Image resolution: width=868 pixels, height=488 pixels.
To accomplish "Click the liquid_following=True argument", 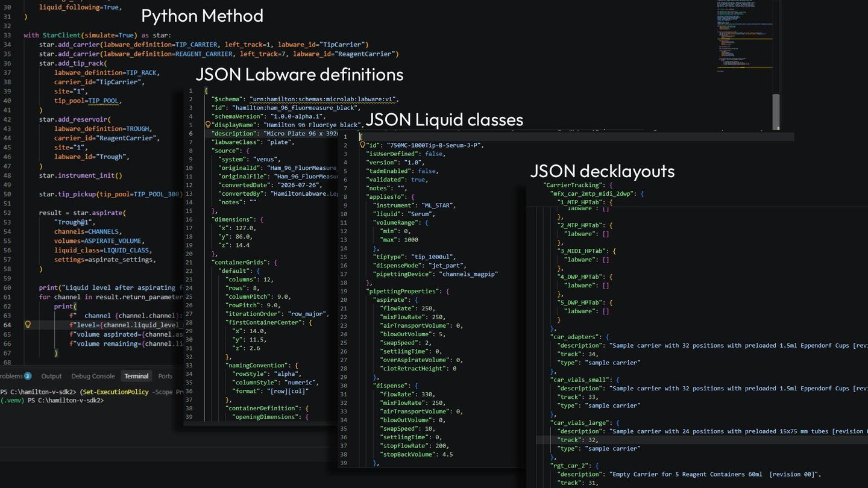I will tap(80, 7).
